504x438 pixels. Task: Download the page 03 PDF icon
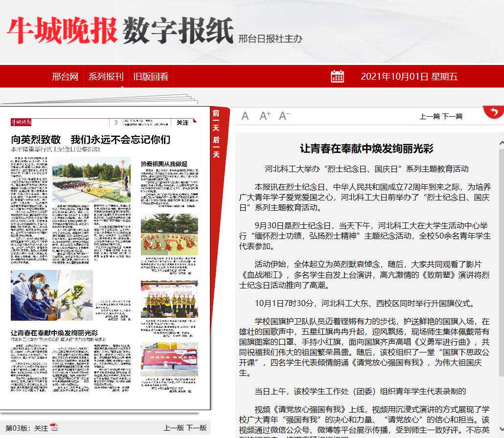(54, 427)
